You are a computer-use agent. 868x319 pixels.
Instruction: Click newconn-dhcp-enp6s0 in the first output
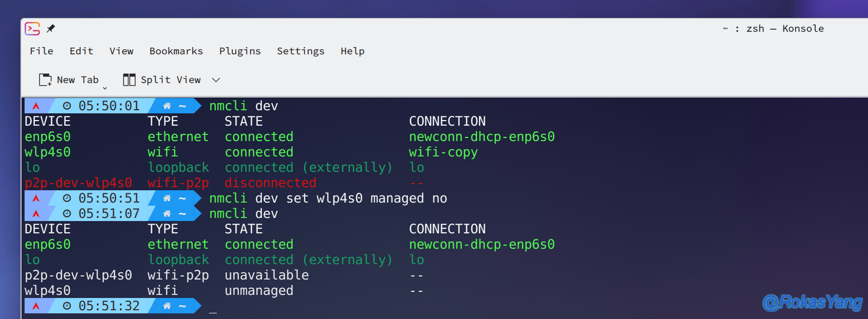(482, 137)
